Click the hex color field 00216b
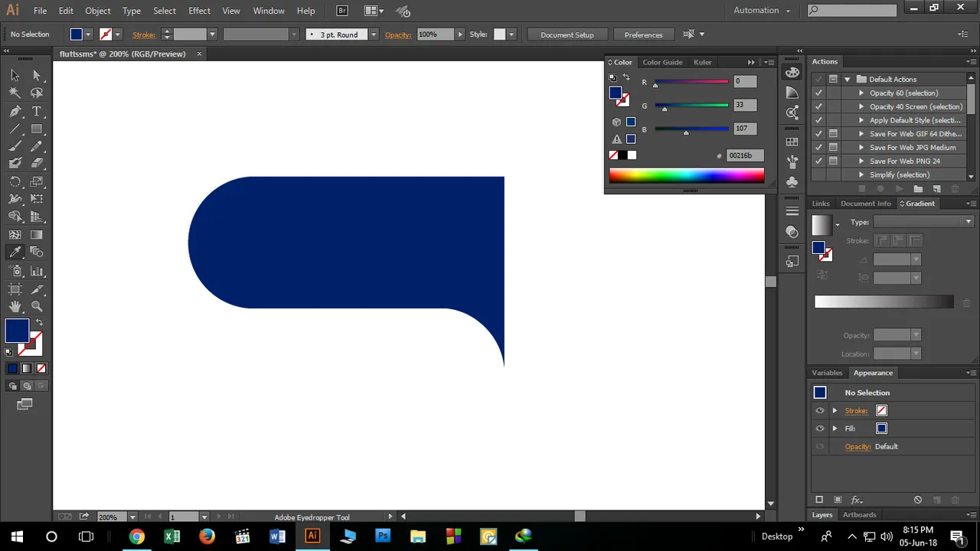Viewport: 980px width, 551px height. coord(744,155)
